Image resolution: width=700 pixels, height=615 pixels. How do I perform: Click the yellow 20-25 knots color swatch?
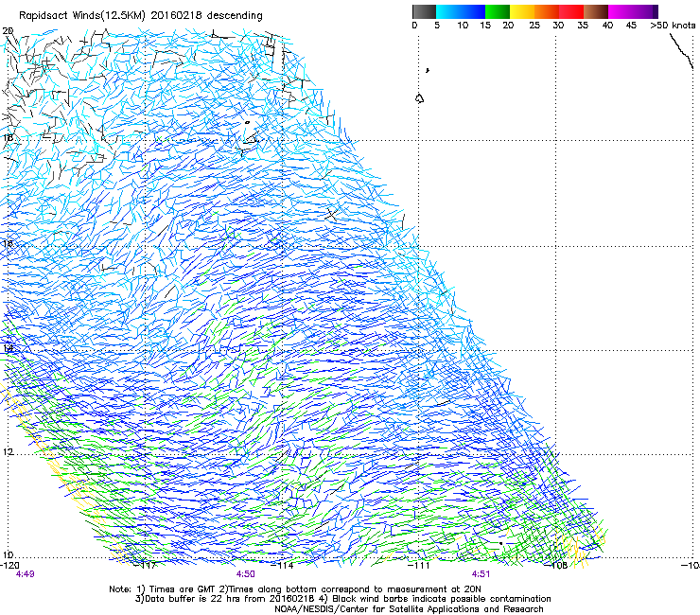tap(522, 11)
